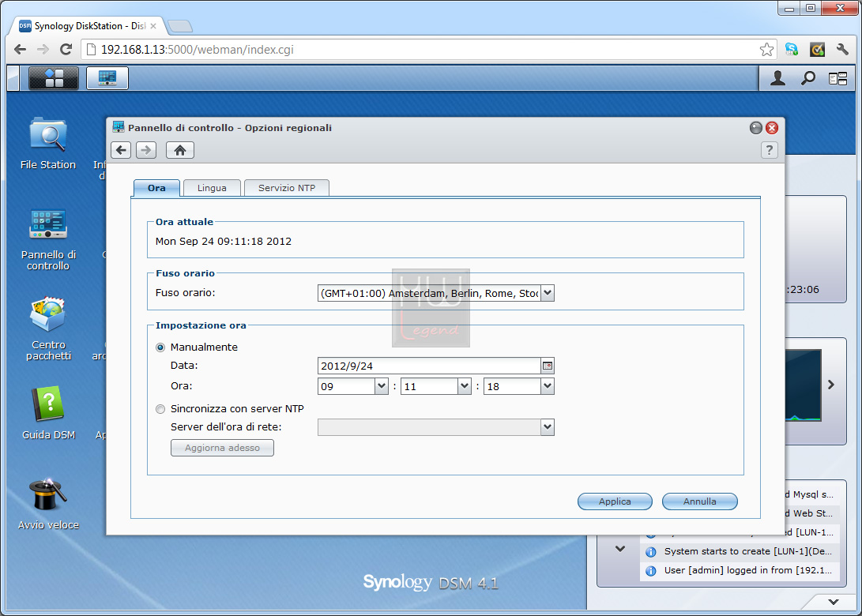Click the browser back arrow
This screenshot has width=862, height=616.
(21, 50)
